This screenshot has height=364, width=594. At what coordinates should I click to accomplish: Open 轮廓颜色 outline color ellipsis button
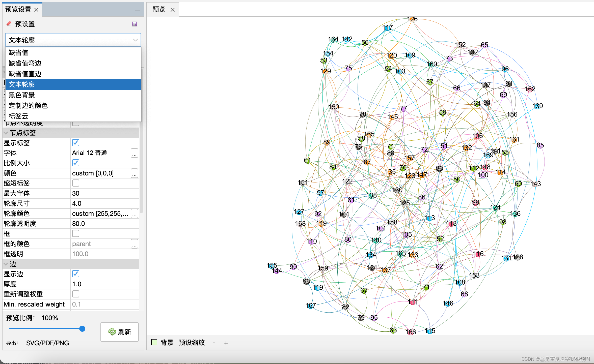[x=134, y=214]
